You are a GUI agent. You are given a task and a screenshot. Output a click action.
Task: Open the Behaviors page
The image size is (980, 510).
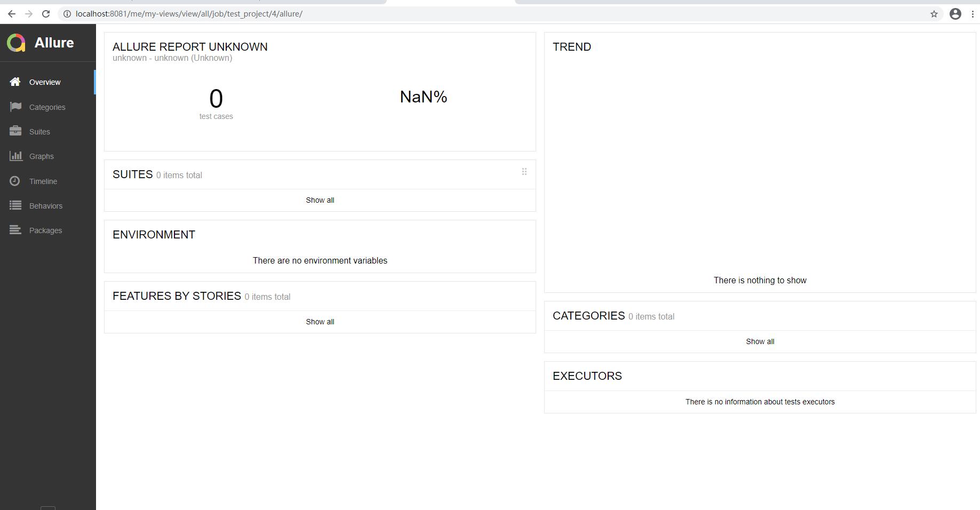48,206
